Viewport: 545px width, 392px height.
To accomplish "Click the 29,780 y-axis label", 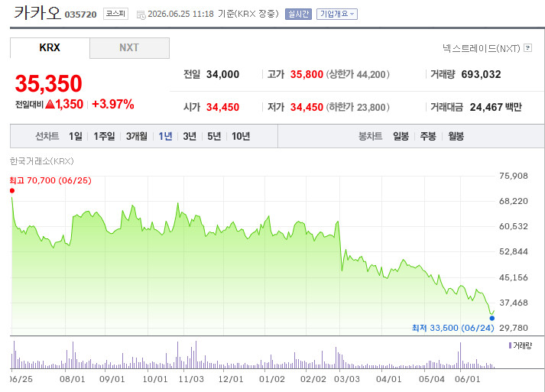I will click(x=514, y=328).
